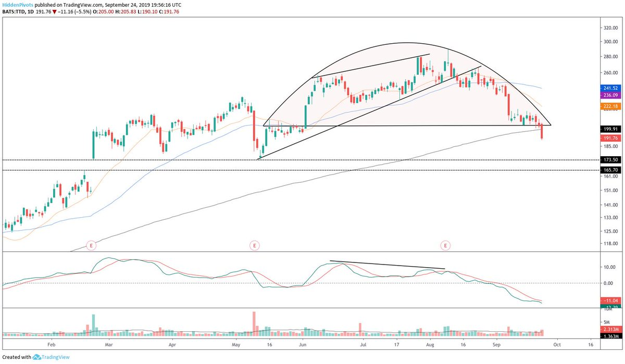The image size is (625, 364).
Task: Click the earnings E marker near August
Action: [x=446, y=245]
